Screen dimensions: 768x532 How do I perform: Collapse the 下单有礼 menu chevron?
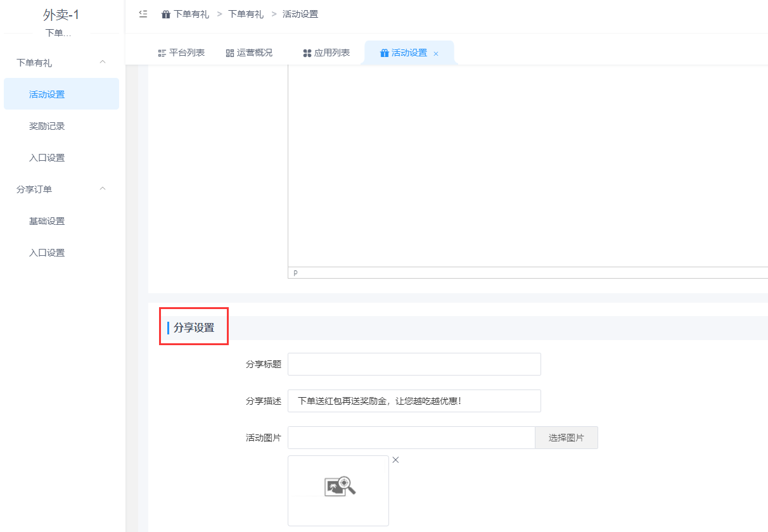[103, 62]
